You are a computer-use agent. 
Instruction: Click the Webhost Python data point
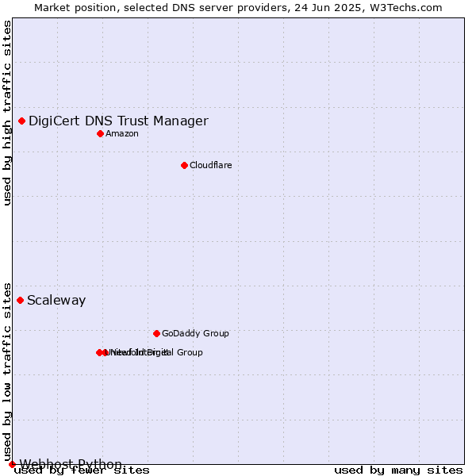[x=12, y=464]
